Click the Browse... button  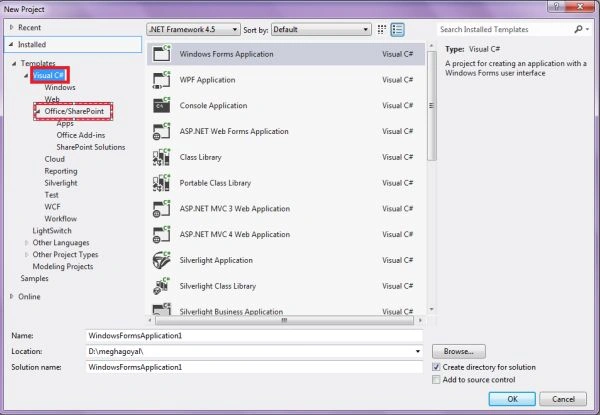pos(459,351)
